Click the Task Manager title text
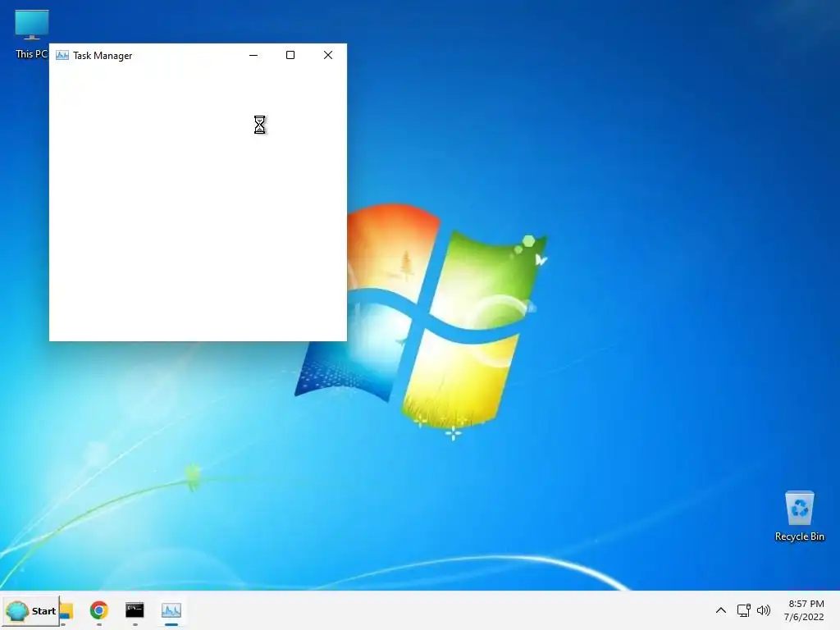 103,56
